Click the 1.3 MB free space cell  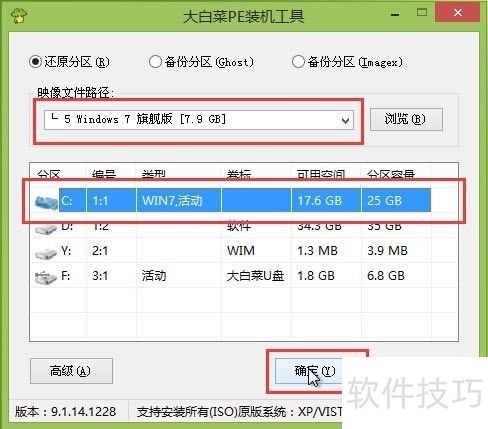pos(317,251)
